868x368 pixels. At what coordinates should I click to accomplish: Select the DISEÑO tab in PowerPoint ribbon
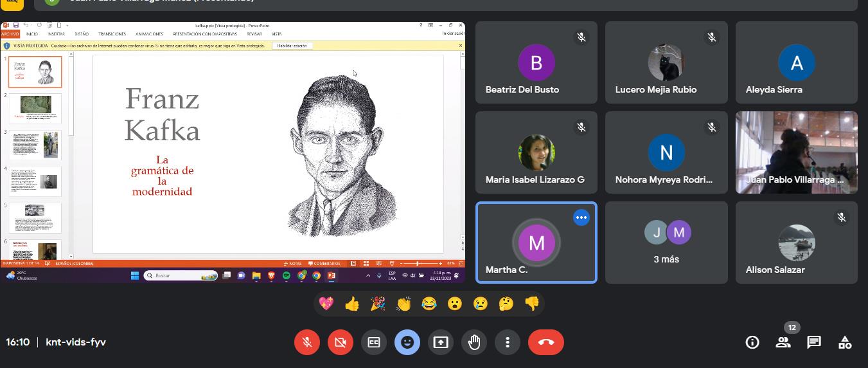(82, 34)
